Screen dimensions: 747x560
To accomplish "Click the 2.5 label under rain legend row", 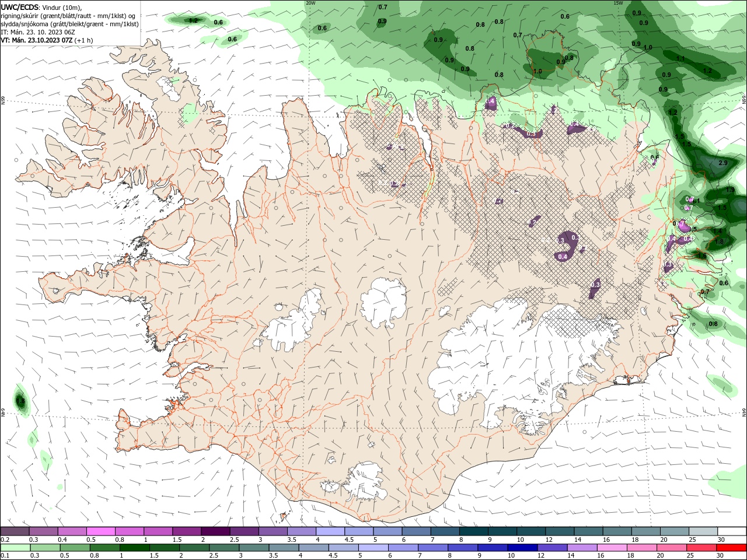I will coord(214,556).
